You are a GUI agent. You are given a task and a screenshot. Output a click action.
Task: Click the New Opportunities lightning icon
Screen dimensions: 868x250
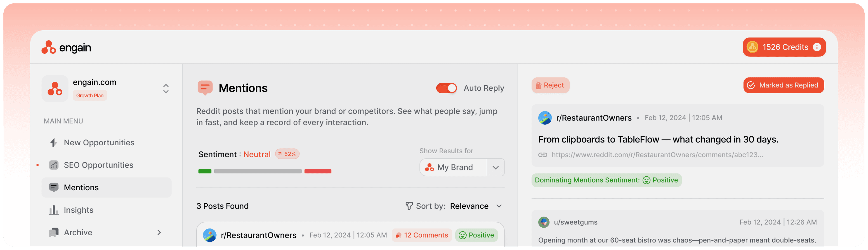pyautogui.click(x=54, y=143)
